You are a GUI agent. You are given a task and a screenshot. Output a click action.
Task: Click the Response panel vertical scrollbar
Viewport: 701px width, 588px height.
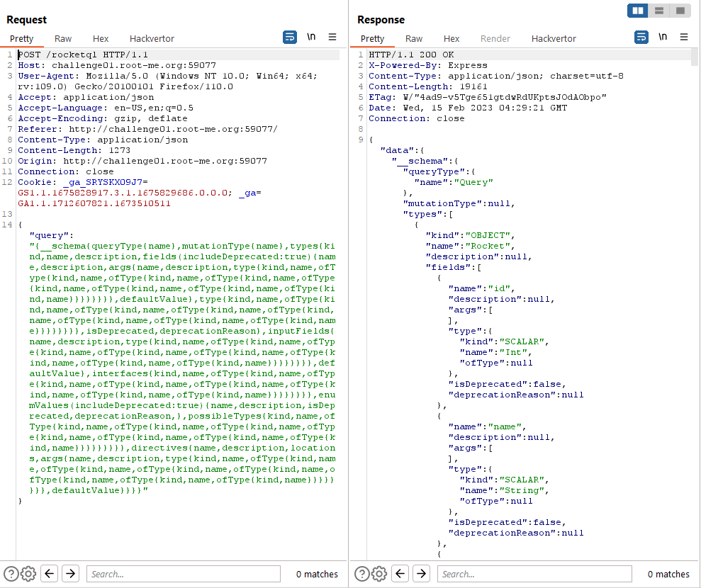(x=695, y=283)
